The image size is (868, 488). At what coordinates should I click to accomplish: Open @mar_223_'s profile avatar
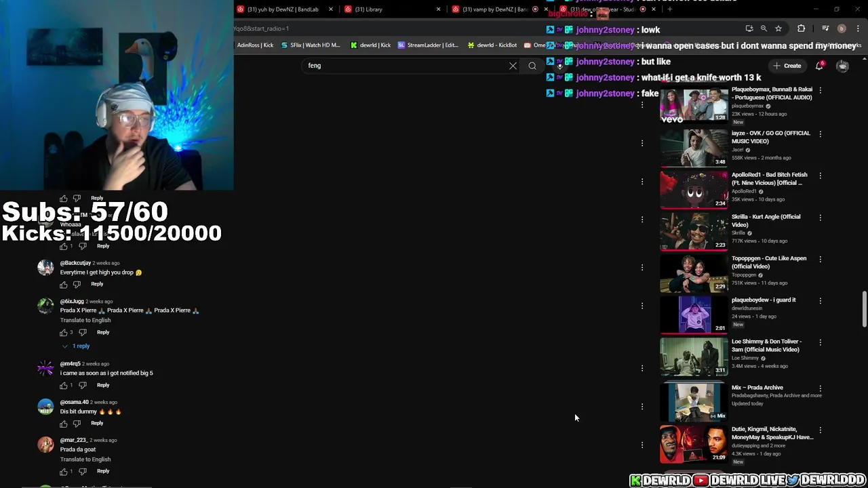45,445
